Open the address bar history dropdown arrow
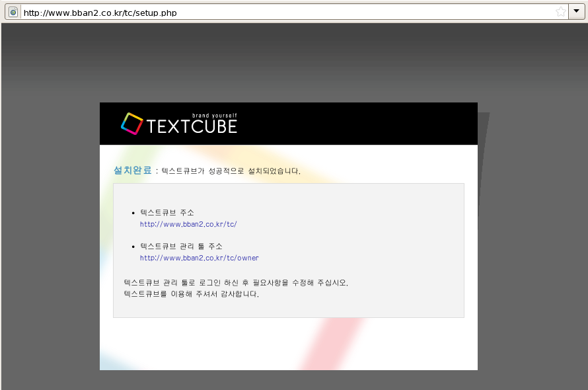Screen dimensions: 588x390 point(576,12)
